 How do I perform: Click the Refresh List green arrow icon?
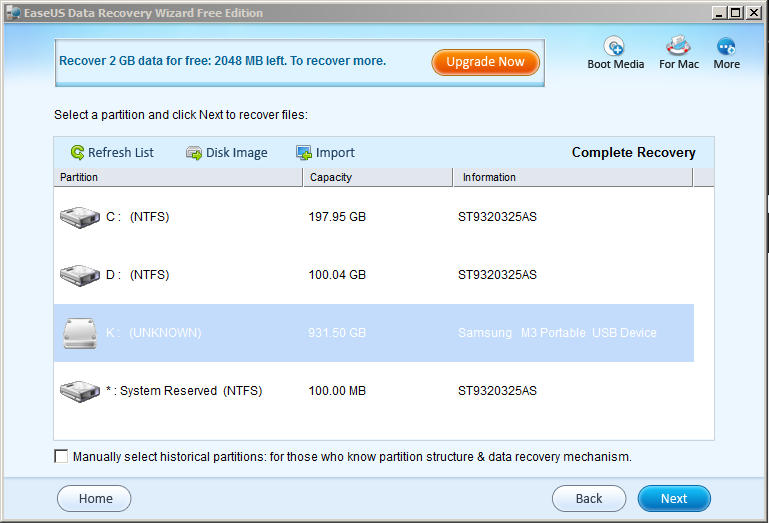(77, 153)
